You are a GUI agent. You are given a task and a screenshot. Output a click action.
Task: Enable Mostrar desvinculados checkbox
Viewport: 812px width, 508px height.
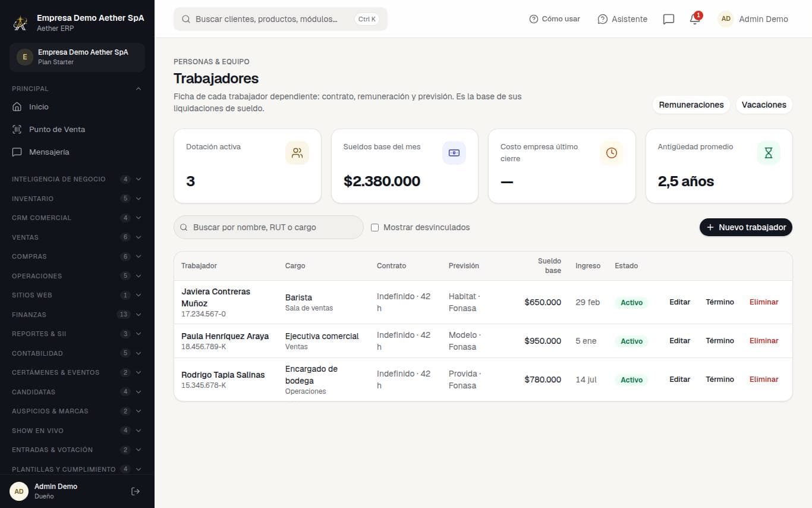click(374, 227)
